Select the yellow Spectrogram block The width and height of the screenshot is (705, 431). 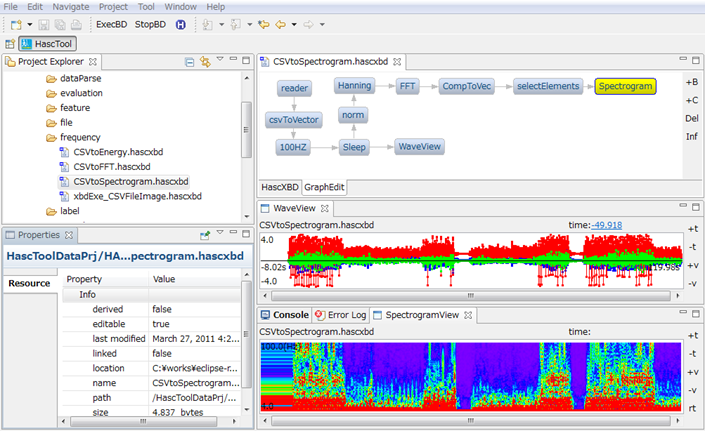coord(624,87)
